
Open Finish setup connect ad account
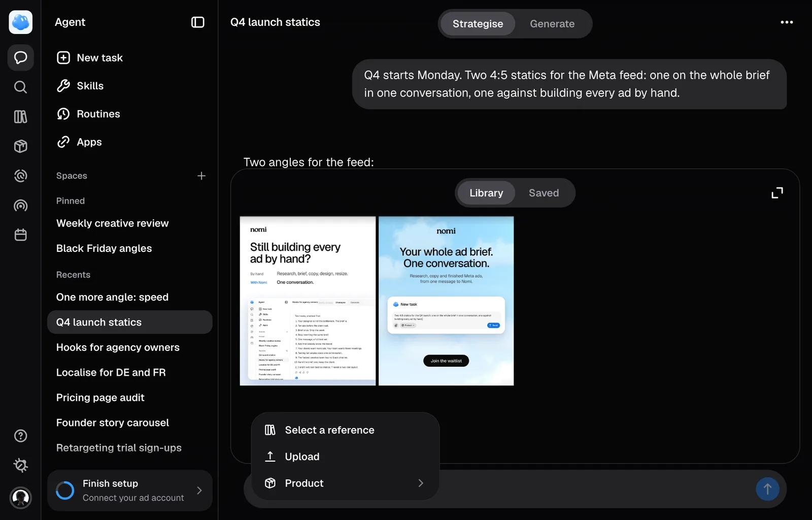click(x=130, y=491)
